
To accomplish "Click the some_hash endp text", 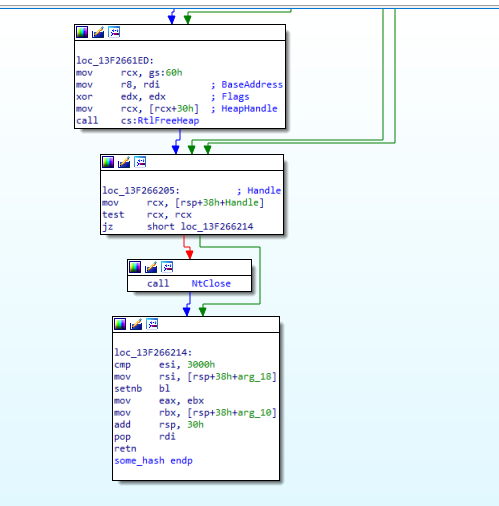I will [x=154, y=461].
